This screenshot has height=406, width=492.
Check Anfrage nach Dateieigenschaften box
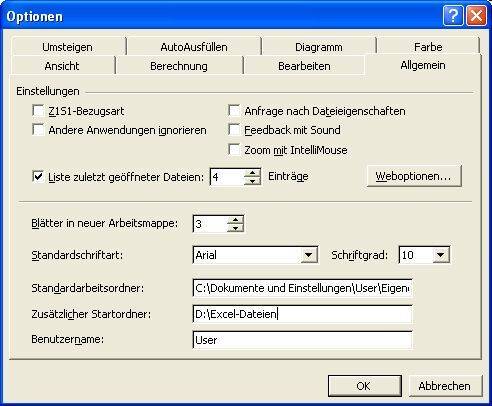click(x=234, y=110)
